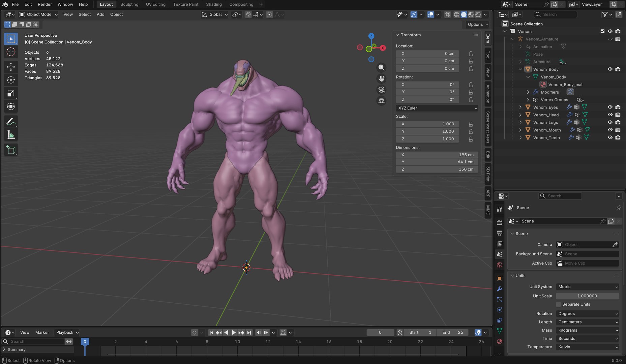
Task: Open the Material properties tab icon
Action: click(500, 341)
